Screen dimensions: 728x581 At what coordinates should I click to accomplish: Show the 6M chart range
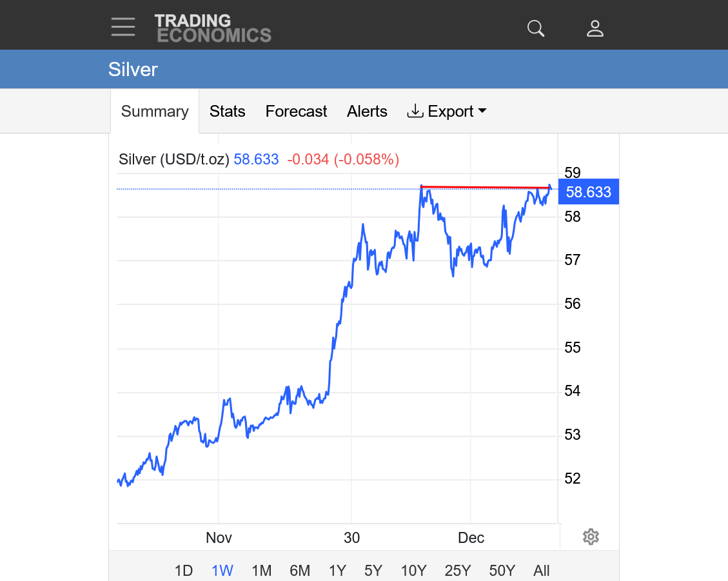tap(300, 571)
